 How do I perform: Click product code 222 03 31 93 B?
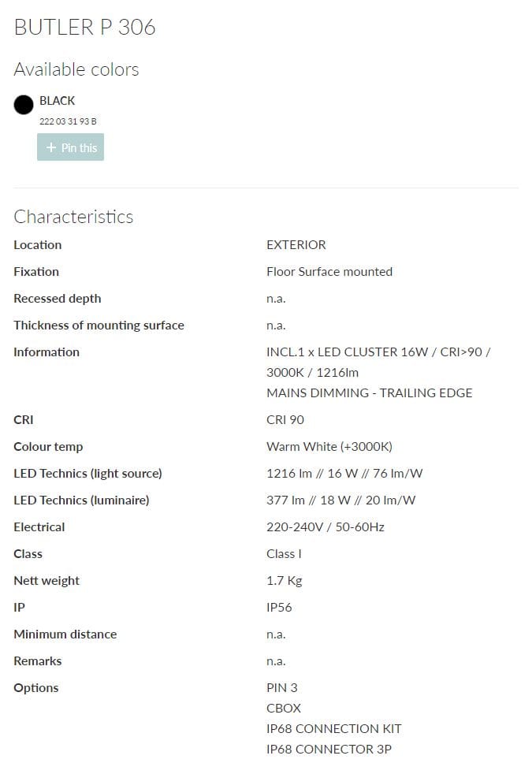point(68,121)
